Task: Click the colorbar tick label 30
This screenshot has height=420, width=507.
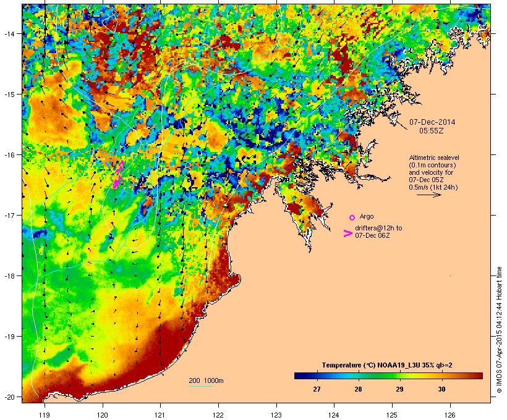Action: (x=441, y=389)
